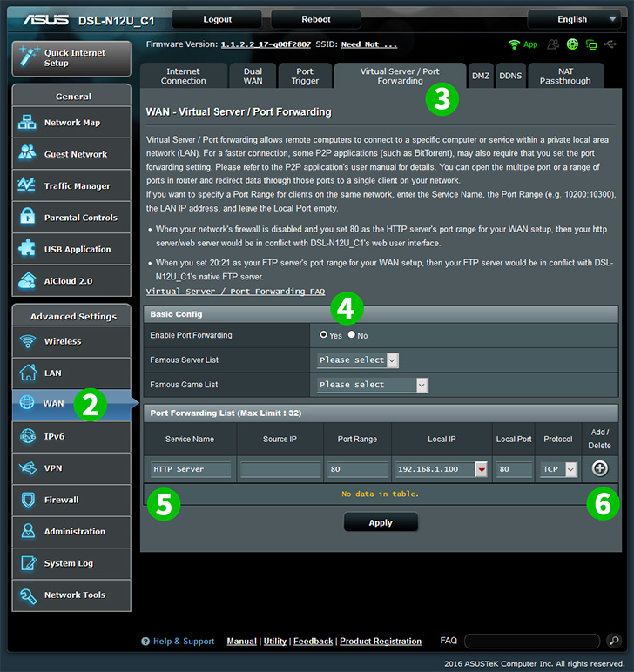Open Product Registration link
Screen dimensions: 634x672
tap(381, 642)
